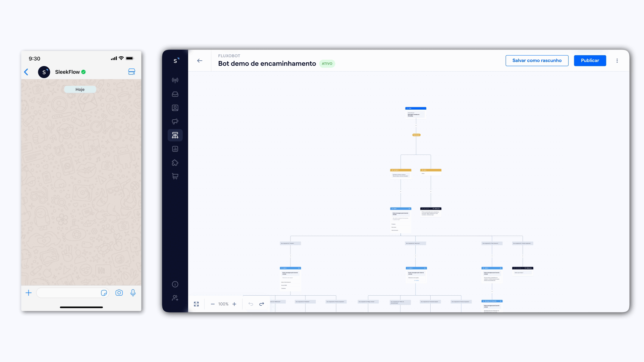Click the zoom percentage stepper plus
Image resolution: width=644 pixels, height=362 pixels.
[234, 304]
